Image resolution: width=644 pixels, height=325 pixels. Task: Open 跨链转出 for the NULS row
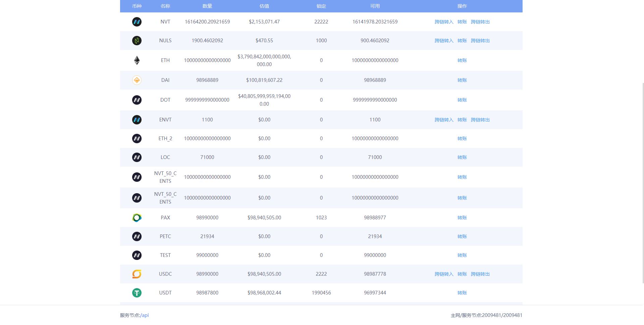pyautogui.click(x=480, y=41)
